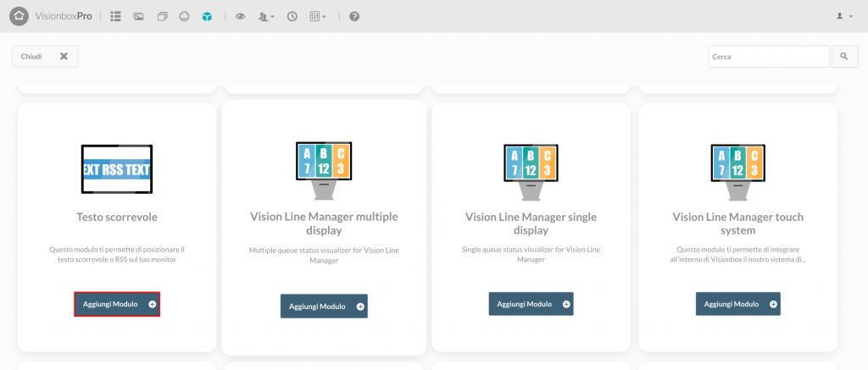Select the touch system kiosk thumbnail
Screen dimensions: 868x370
point(738,172)
